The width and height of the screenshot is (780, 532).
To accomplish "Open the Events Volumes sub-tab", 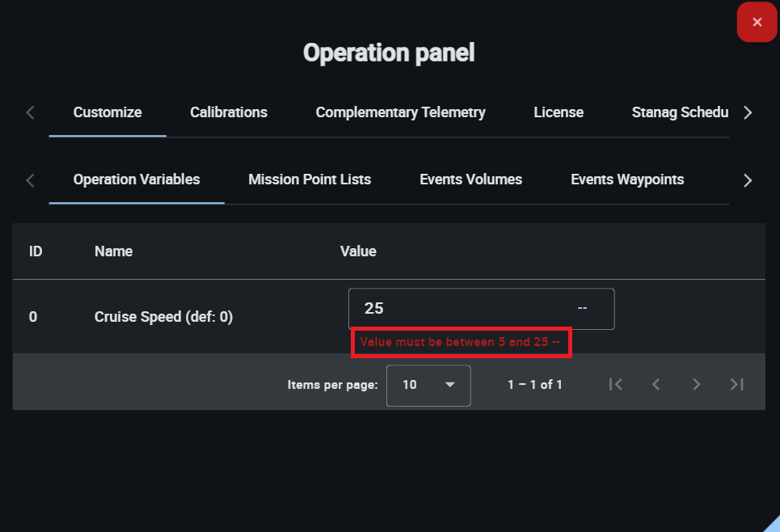I will (470, 179).
